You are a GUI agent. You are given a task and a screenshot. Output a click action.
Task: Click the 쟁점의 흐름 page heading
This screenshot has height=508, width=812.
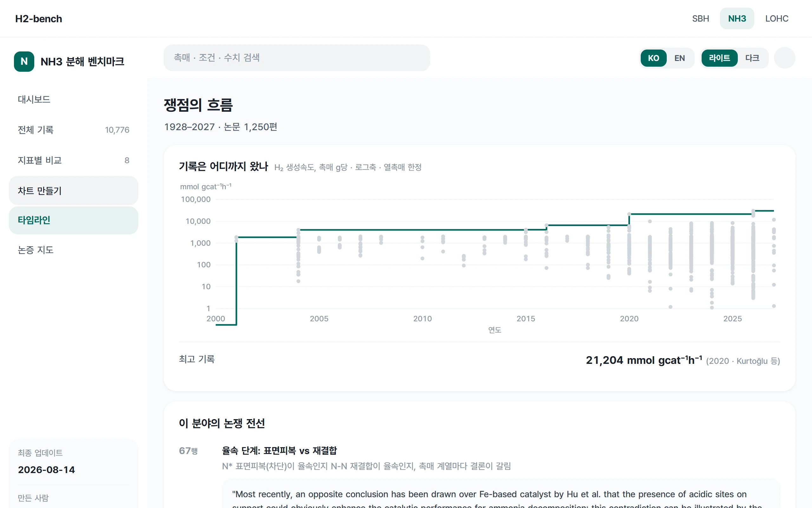click(x=198, y=105)
